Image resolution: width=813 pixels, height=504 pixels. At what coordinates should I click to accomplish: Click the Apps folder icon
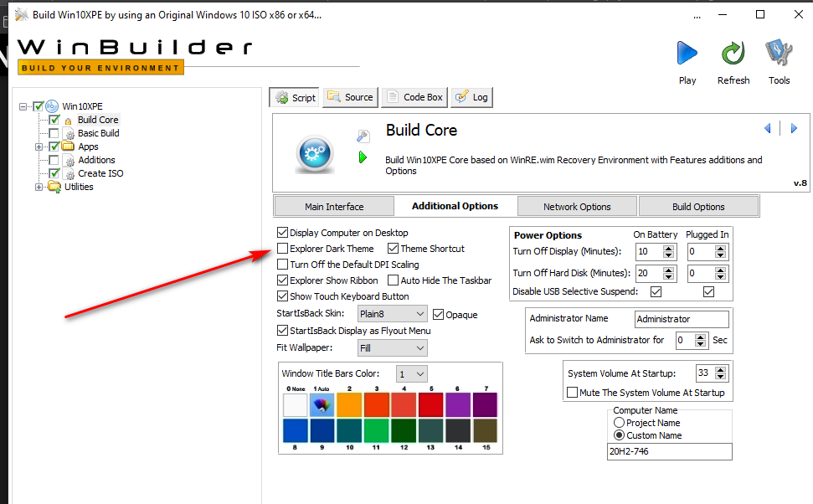[x=68, y=147]
